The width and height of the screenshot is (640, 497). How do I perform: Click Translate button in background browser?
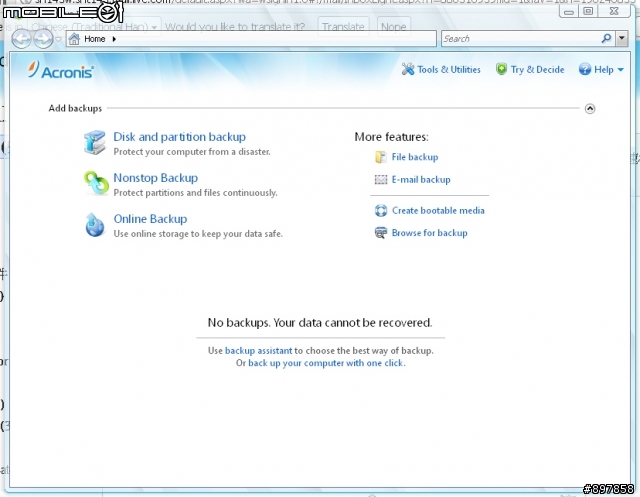[x=343, y=27]
